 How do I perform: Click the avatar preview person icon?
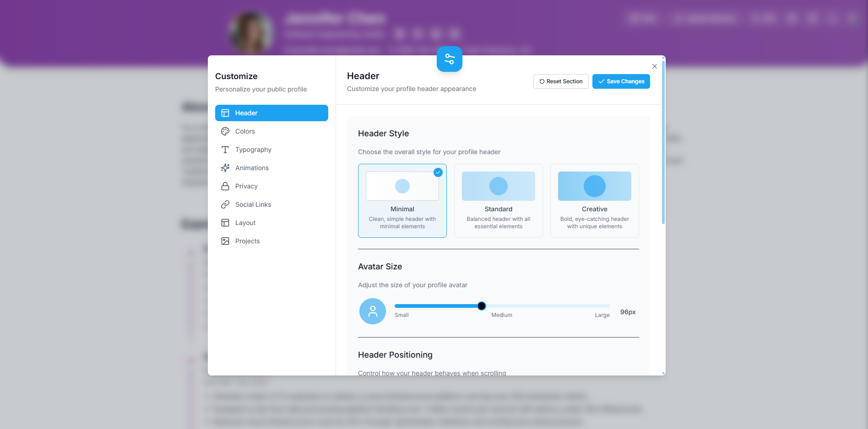point(373,311)
